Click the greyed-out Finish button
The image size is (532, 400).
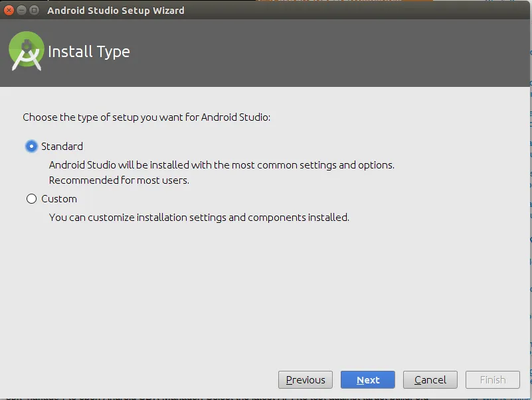pos(493,380)
